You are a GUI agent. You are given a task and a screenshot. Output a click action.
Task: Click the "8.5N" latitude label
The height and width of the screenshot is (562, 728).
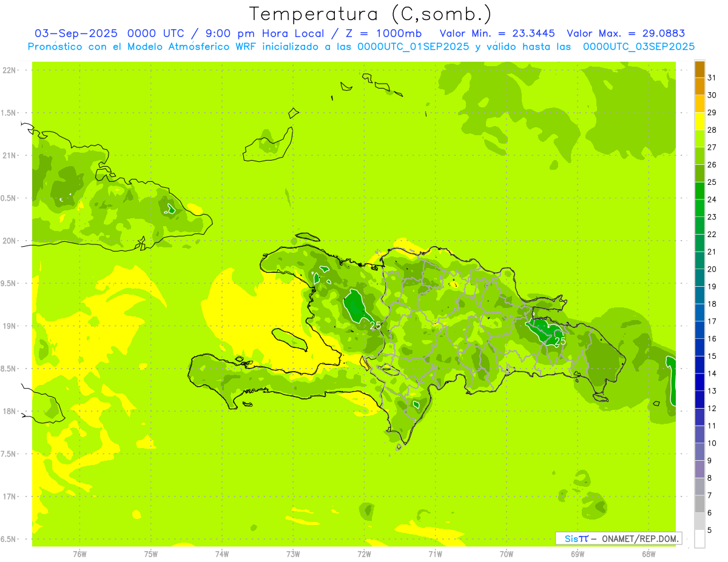coord(8,369)
